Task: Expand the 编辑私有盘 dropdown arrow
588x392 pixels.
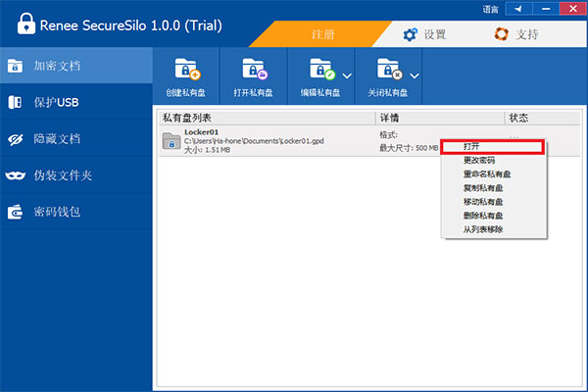Action: [347, 75]
